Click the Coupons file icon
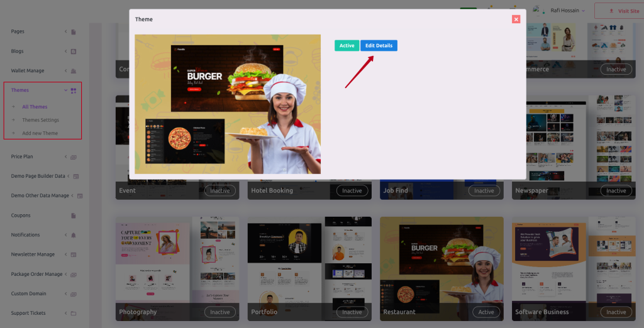The image size is (644, 328). click(x=74, y=216)
